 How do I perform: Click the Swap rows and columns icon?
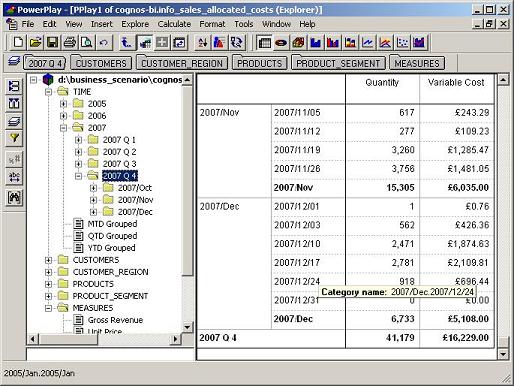[180, 42]
